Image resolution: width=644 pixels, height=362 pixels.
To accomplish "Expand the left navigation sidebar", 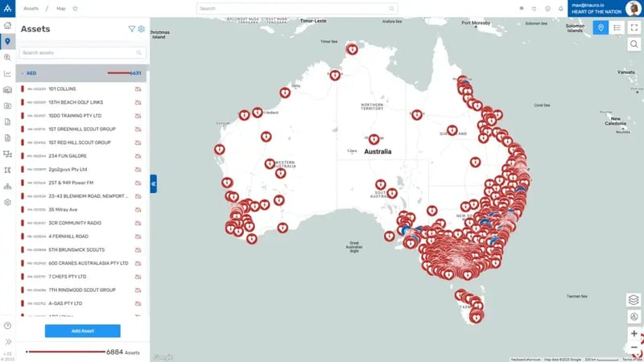I will [7, 341].
